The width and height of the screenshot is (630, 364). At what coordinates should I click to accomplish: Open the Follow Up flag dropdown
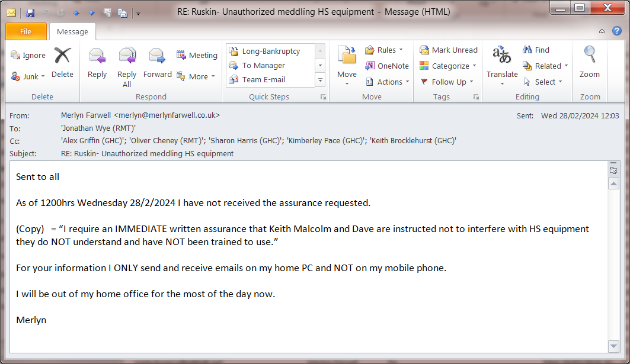click(447, 82)
